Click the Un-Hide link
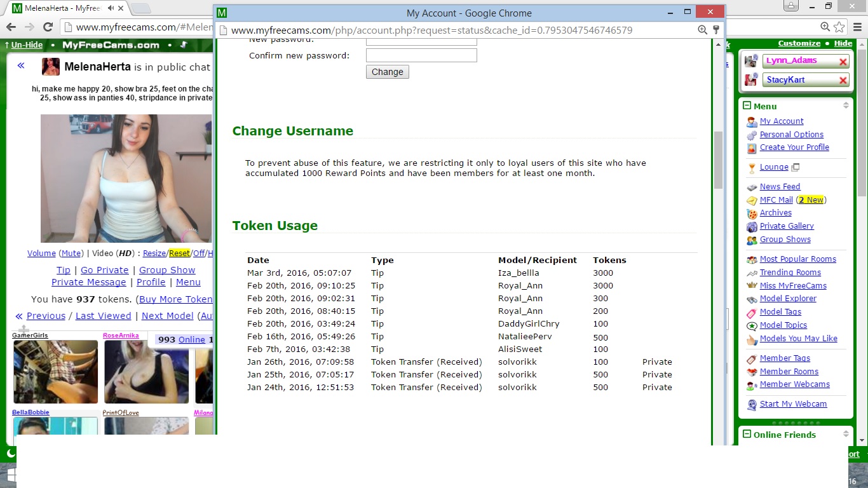The width and height of the screenshot is (868, 488). [27, 45]
